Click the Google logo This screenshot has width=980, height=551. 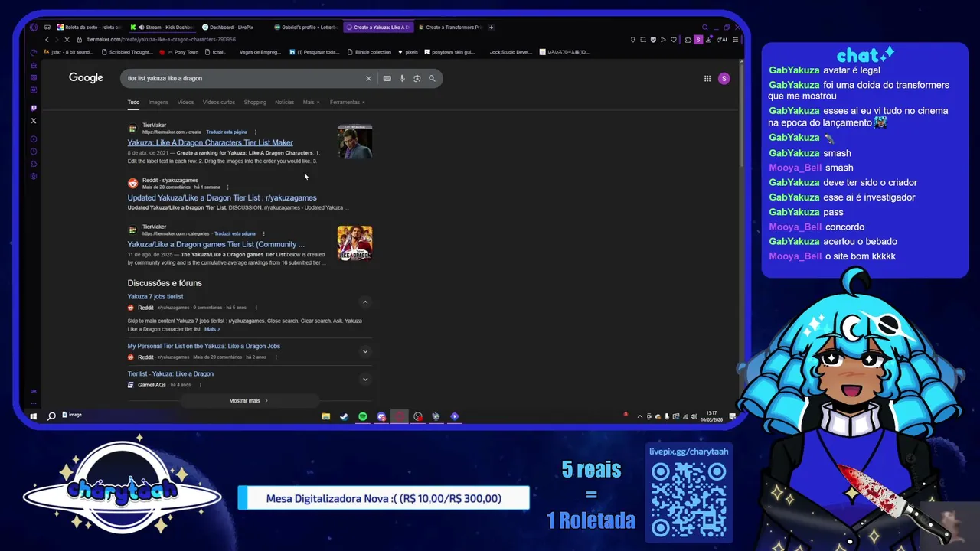click(x=86, y=78)
